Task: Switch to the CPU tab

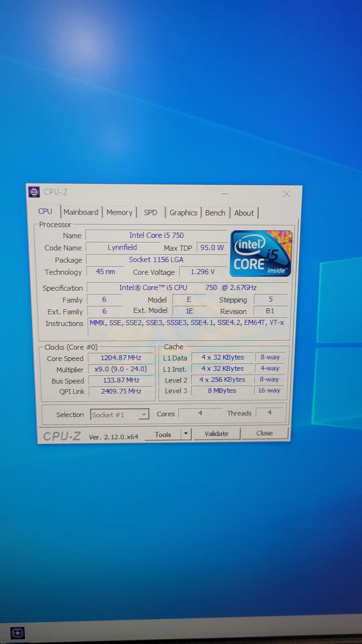Action: 45,211
